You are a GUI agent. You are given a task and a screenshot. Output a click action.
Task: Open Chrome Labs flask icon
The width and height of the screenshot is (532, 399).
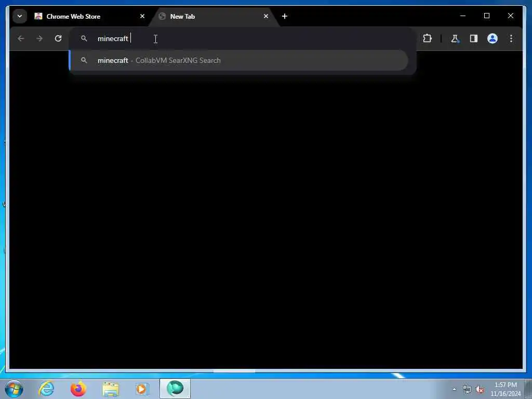coord(455,38)
